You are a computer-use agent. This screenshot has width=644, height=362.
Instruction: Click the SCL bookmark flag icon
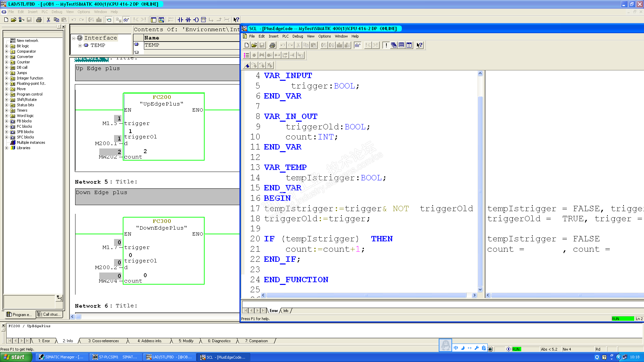(247, 65)
